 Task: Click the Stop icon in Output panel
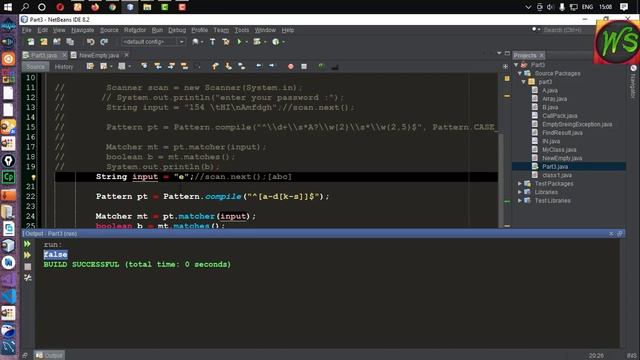27,267
